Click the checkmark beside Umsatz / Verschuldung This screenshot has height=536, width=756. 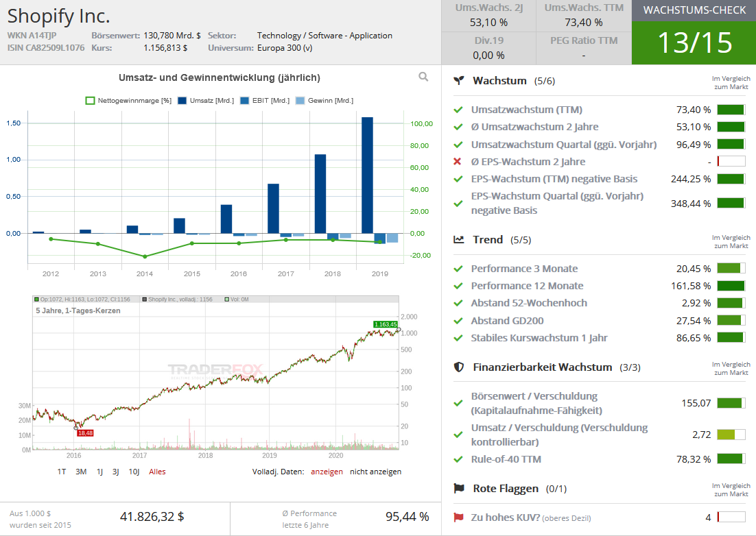(458, 435)
